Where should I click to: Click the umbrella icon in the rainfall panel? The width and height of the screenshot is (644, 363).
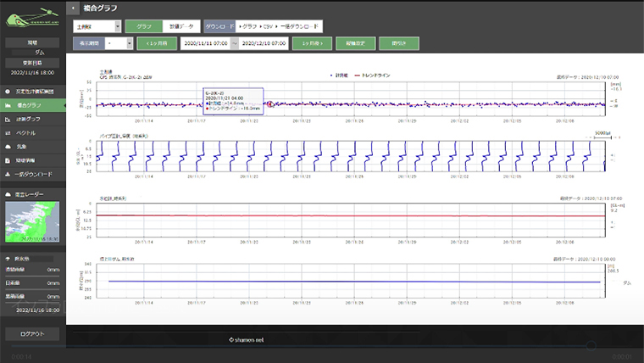[x=8, y=259]
